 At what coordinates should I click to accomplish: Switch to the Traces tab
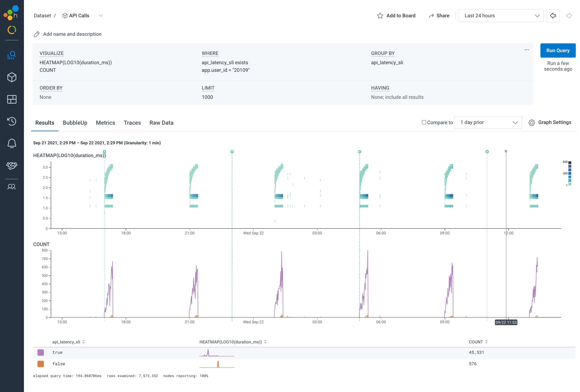(x=132, y=123)
